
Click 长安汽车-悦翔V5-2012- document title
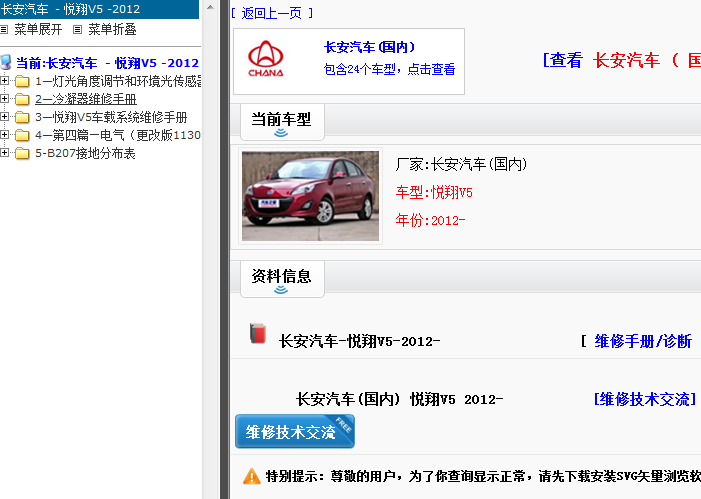pos(359,342)
